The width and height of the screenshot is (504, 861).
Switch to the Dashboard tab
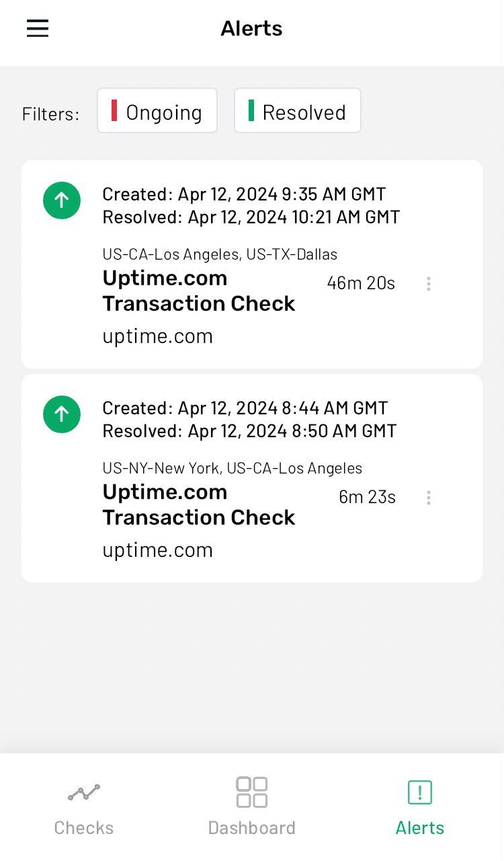251,806
